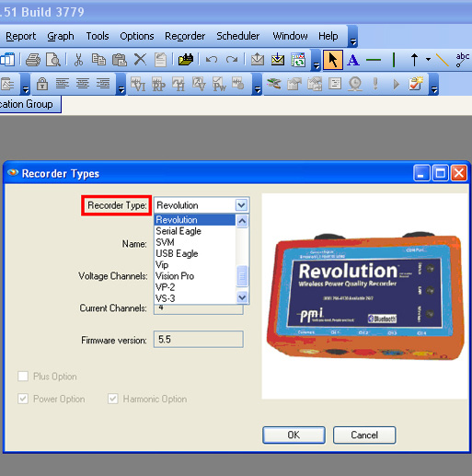Open Print Preview from toolbar
472x476 pixels.
[x=53, y=60]
